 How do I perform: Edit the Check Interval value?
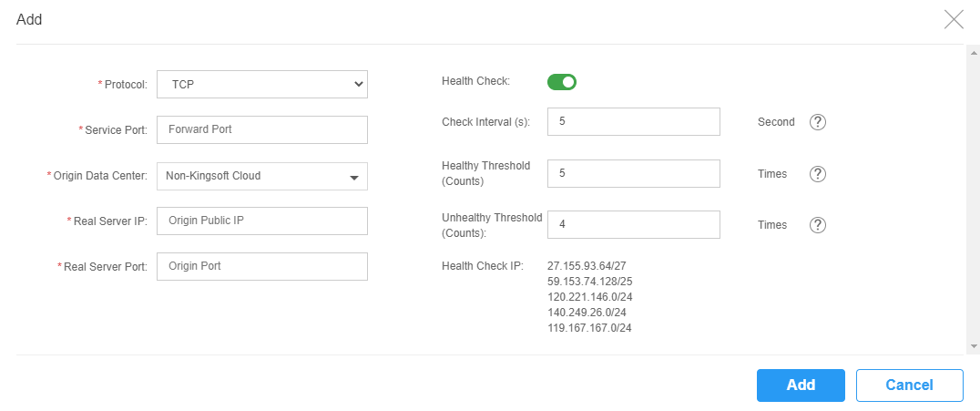click(634, 121)
